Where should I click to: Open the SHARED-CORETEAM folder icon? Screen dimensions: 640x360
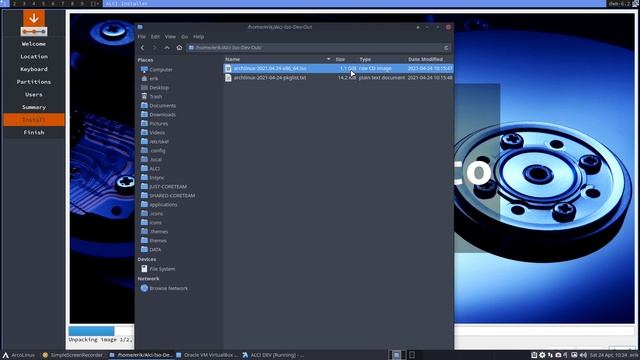click(x=144, y=195)
